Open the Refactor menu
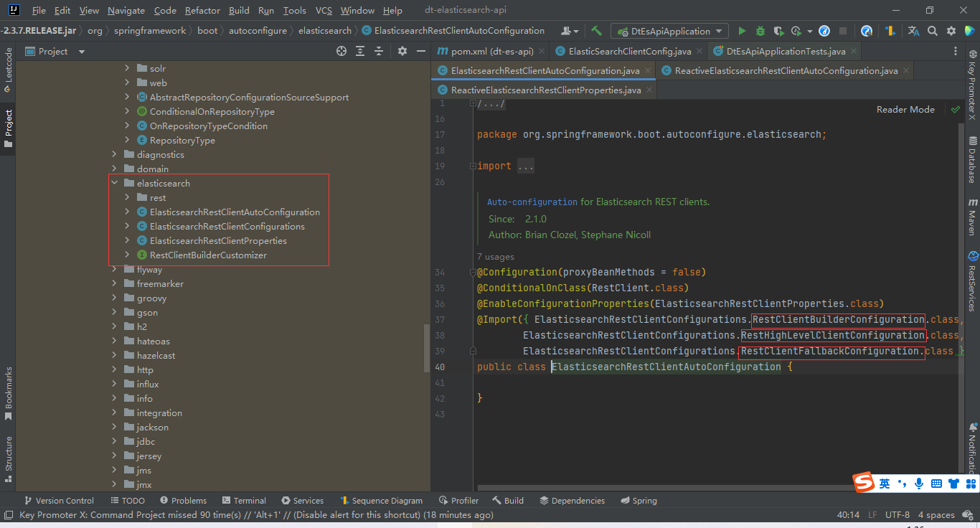The height and width of the screenshot is (528, 980). [202, 10]
